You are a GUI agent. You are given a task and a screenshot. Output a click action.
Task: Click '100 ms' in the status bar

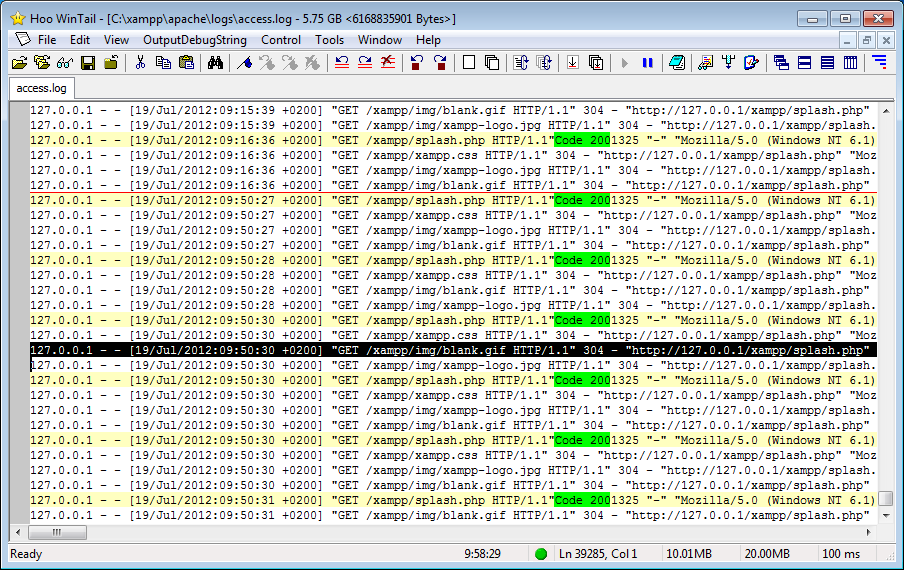[x=841, y=554]
